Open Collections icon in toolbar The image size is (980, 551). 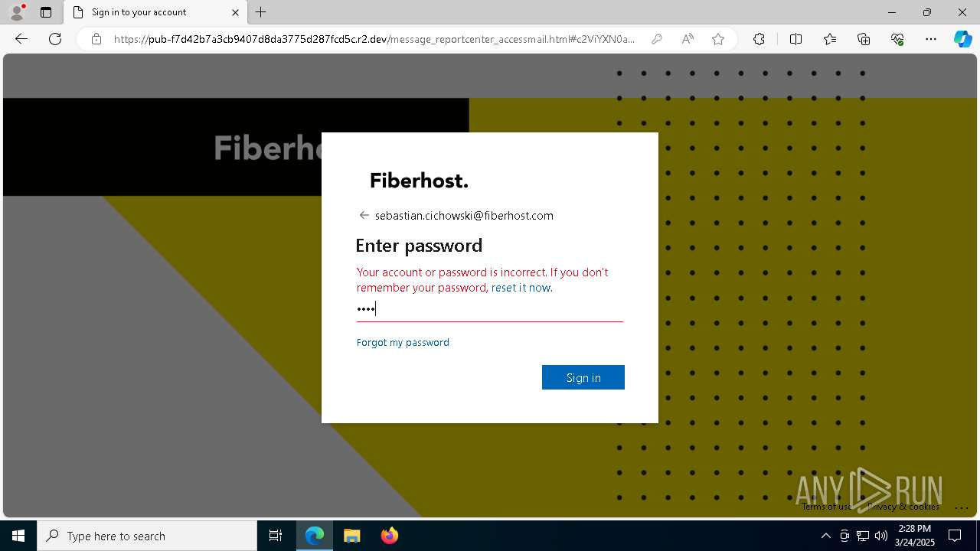coord(864,39)
